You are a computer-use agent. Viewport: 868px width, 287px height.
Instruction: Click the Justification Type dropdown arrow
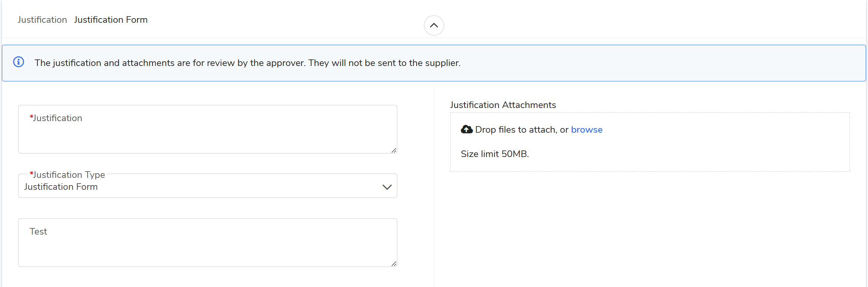(387, 187)
